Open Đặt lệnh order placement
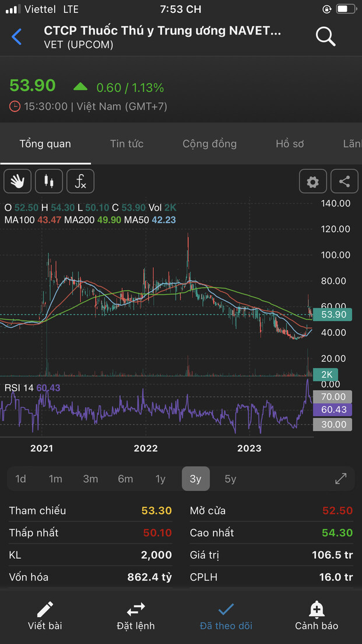The height and width of the screenshot is (644, 362). (x=136, y=616)
